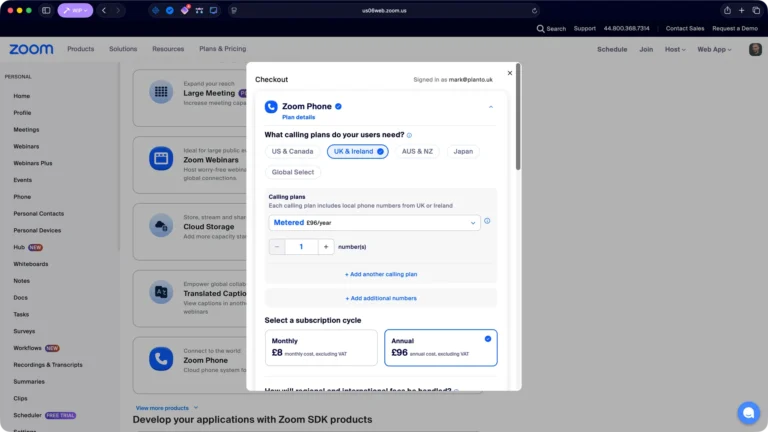Click the info icon next to Metered dropdown
This screenshot has height=432, width=768.
(x=487, y=221)
